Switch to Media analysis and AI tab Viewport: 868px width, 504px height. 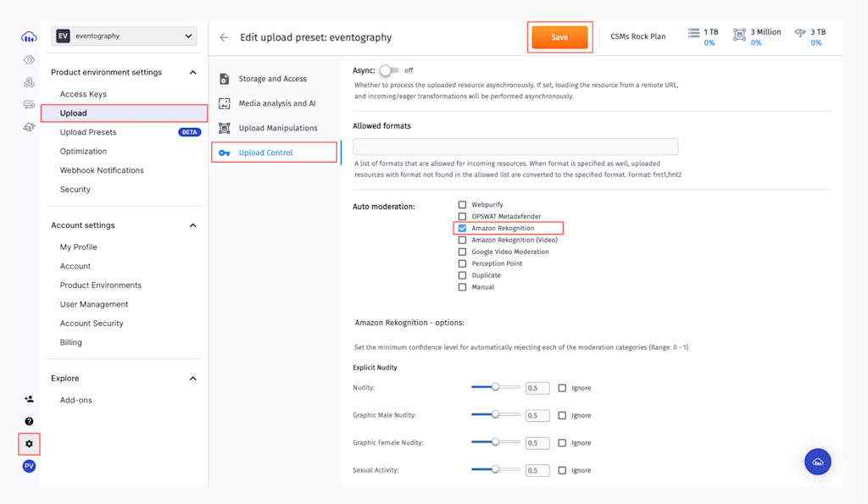coord(276,103)
